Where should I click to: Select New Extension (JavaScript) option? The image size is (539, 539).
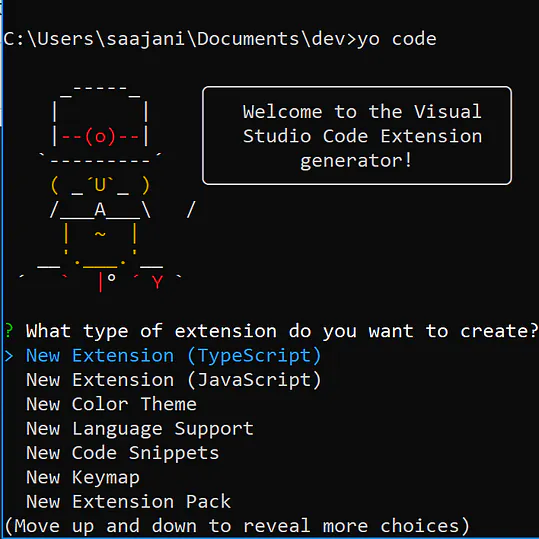click(x=174, y=380)
